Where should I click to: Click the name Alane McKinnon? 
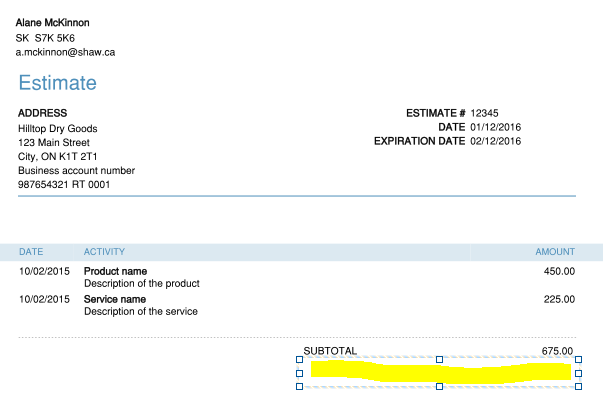(53, 23)
